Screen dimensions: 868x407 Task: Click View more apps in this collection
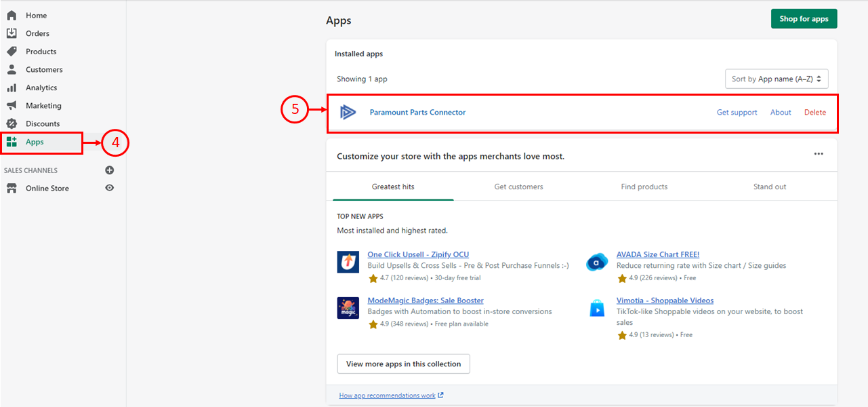pyautogui.click(x=403, y=364)
